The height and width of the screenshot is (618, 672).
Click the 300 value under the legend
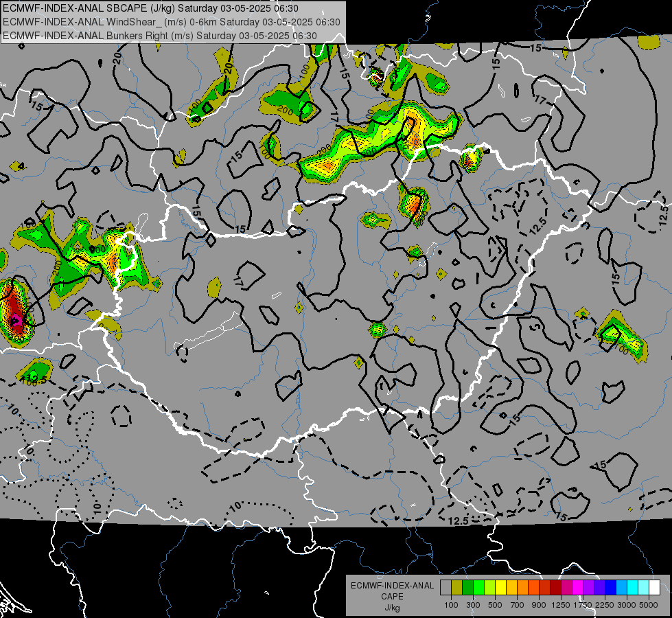pyautogui.click(x=473, y=605)
